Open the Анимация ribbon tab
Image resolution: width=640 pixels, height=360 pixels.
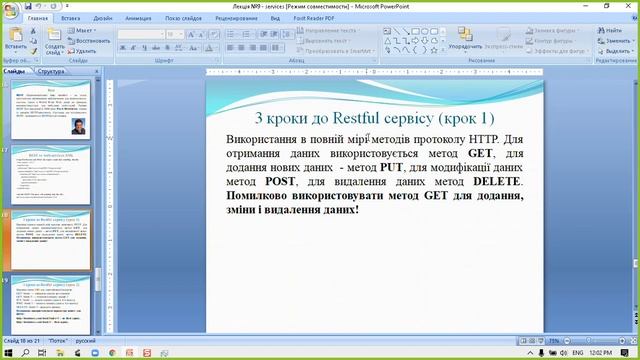coord(138,18)
